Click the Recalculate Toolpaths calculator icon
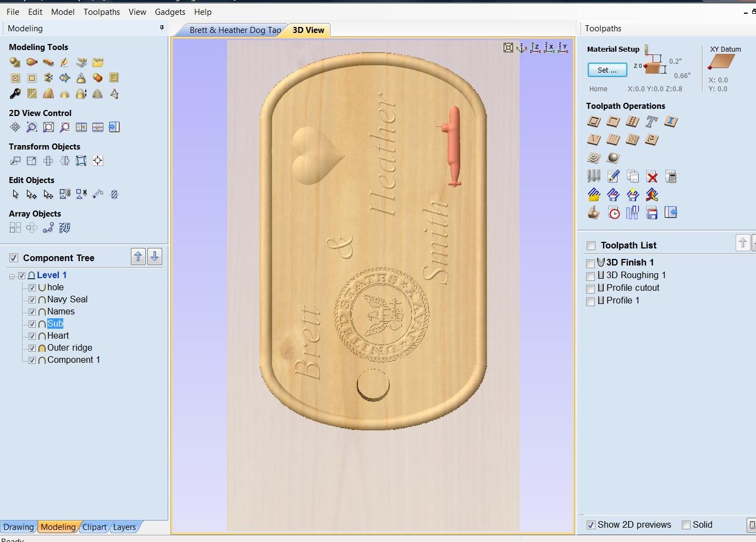This screenshot has width=756, height=542. point(671,176)
